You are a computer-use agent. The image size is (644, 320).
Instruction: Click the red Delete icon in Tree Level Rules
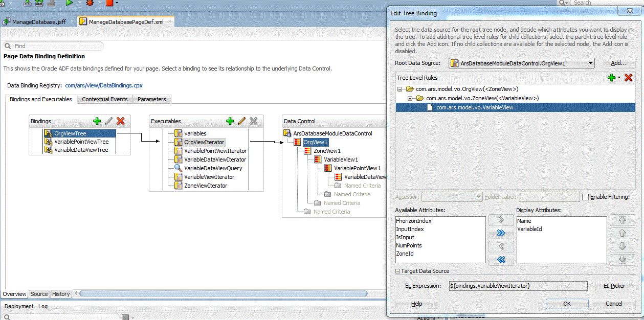tap(629, 78)
